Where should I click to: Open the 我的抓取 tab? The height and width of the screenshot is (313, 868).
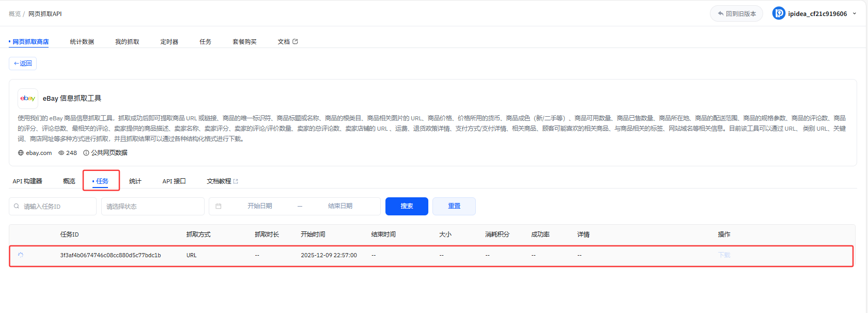click(127, 42)
